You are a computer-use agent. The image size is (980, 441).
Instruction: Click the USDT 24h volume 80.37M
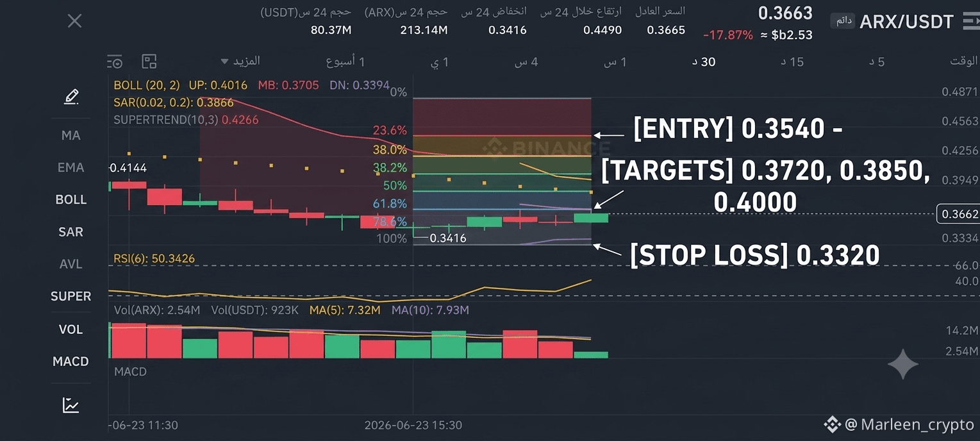point(331,30)
